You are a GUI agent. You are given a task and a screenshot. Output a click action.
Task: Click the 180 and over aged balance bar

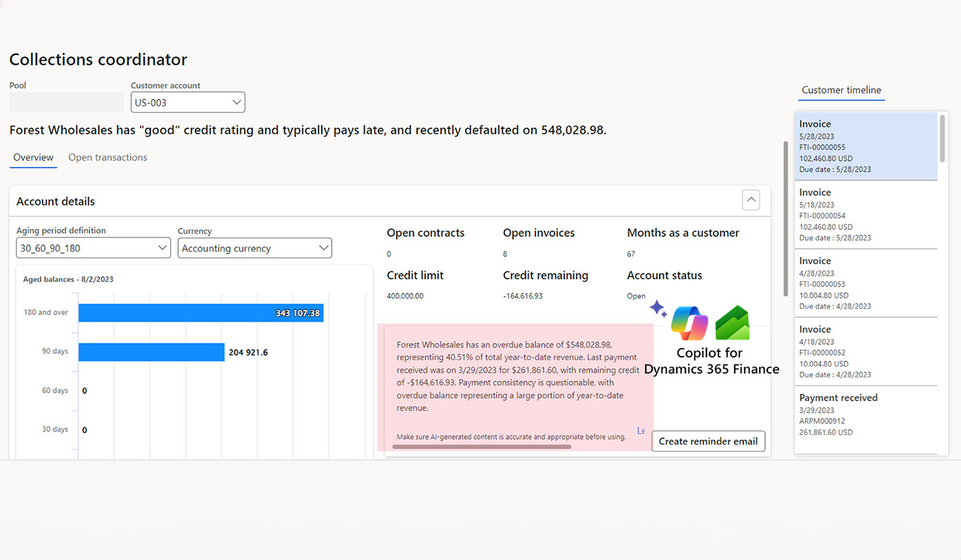(x=201, y=313)
